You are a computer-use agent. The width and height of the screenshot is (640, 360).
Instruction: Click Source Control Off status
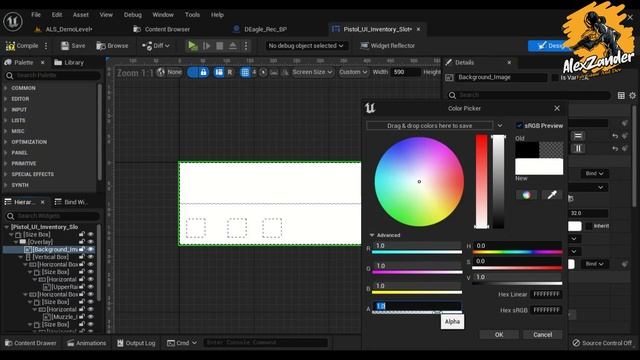pyautogui.click(x=602, y=343)
